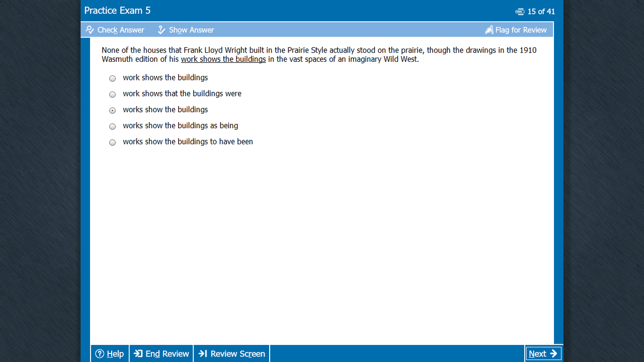The width and height of the screenshot is (644, 362).
Task: Click the Check Answer button
Action: tap(115, 30)
